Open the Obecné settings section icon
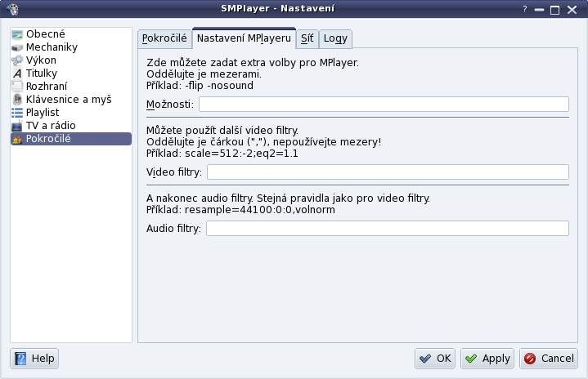The width and height of the screenshot is (588, 379). [17, 34]
